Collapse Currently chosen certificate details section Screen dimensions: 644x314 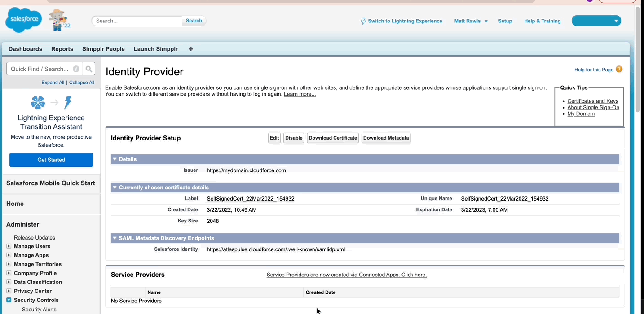click(115, 188)
